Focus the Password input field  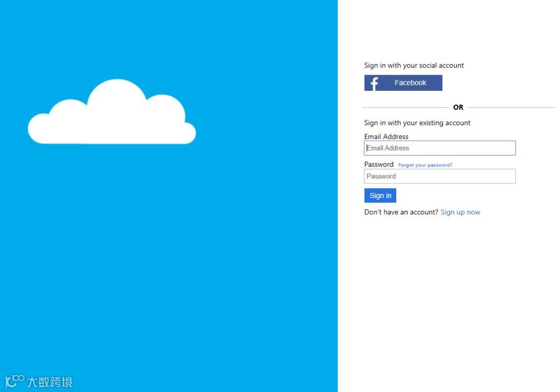click(x=440, y=176)
